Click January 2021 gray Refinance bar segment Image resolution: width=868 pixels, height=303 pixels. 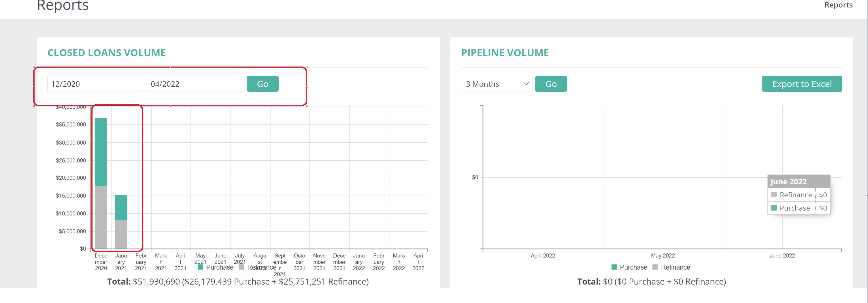(x=121, y=234)
